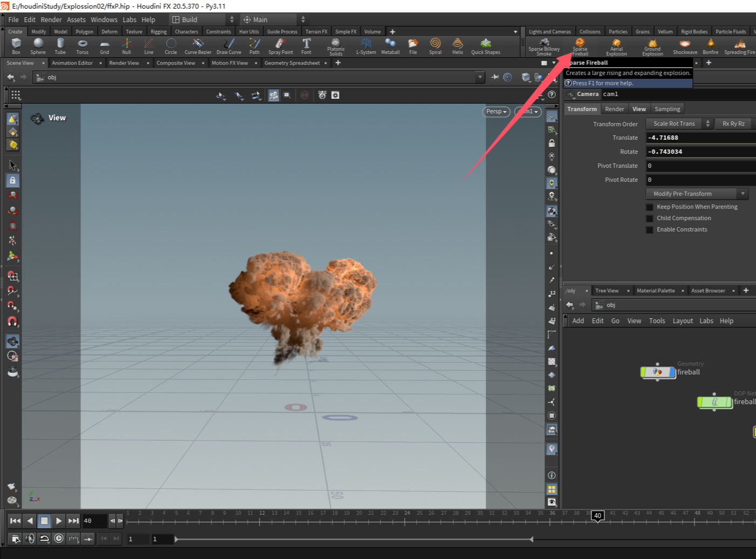Add an L-System from the shelf
Screen dimensions: 756x559
(x=366, y=45)
